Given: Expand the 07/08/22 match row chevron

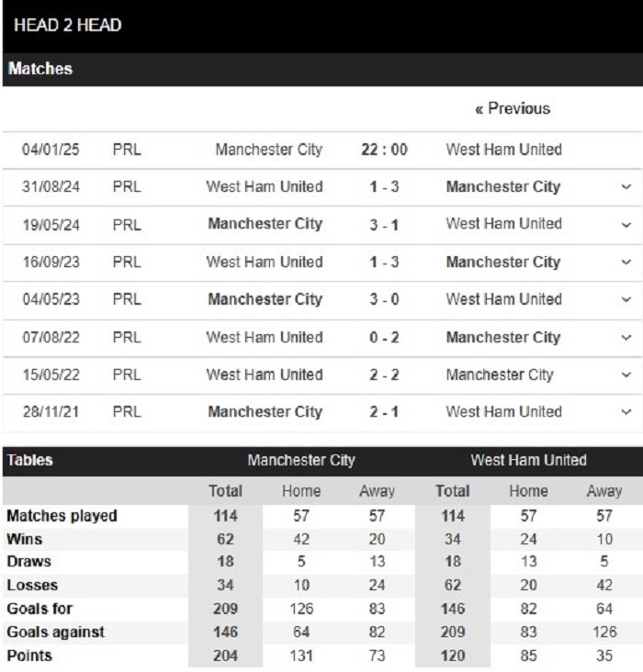Looking at the screenshot, I should [x=626, y=338].
